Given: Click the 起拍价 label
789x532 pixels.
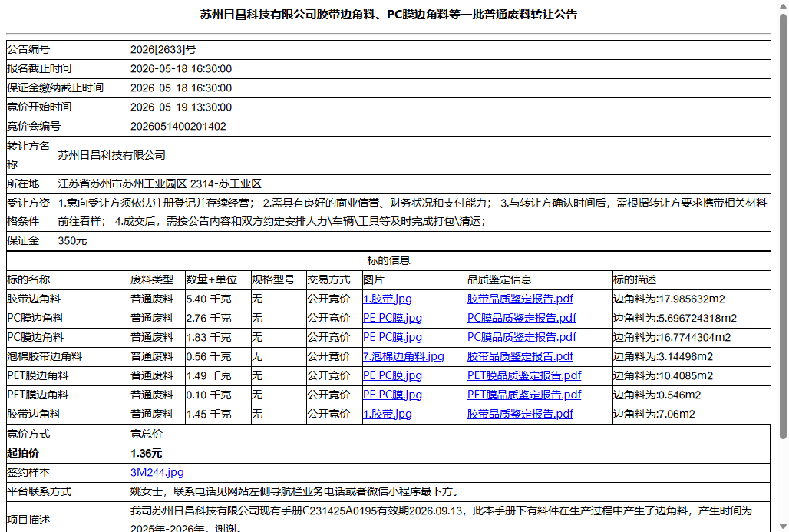Looking at the screenshot, I should pyautogui.click(x=23, y=453).
